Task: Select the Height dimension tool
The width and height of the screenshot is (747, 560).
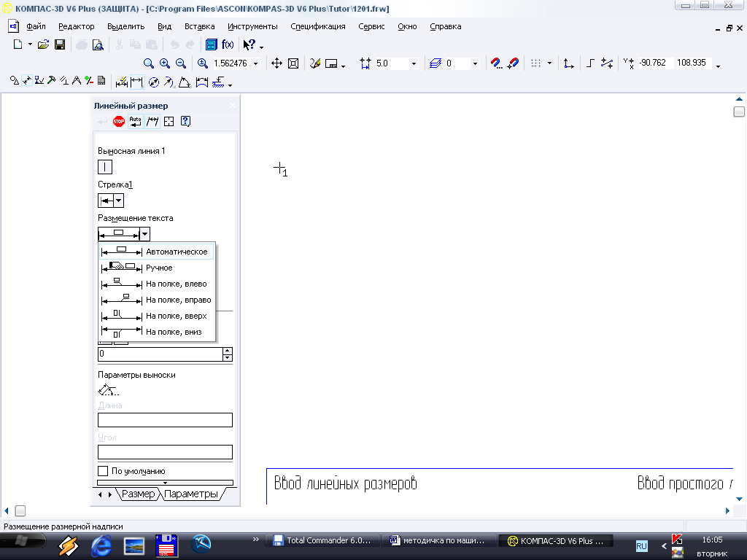Action: coord(218,82)
